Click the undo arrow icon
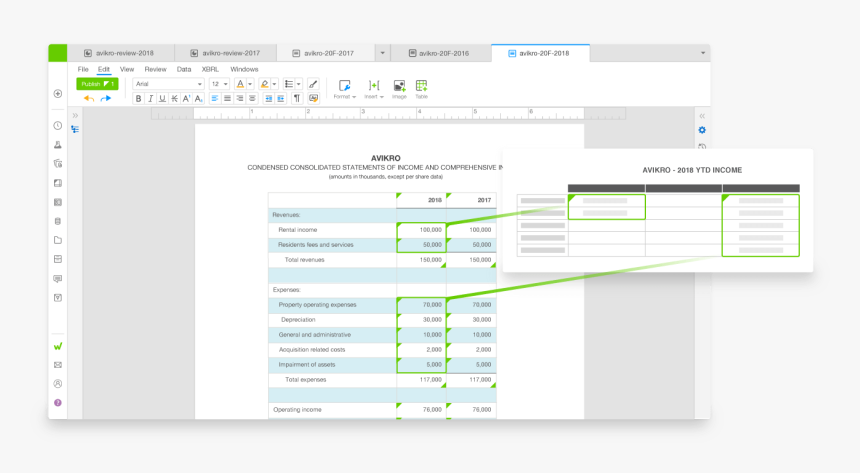Viewport: 860px width, 473px height. 88,98
